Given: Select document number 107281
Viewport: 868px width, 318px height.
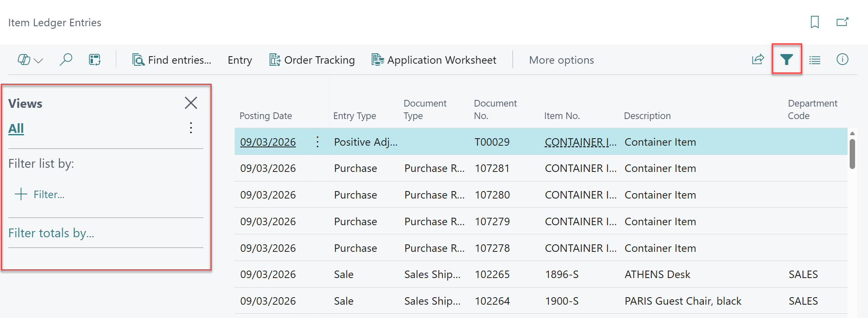Looking at the screenshot, I should pyautogui.click(x=492, y=168).
